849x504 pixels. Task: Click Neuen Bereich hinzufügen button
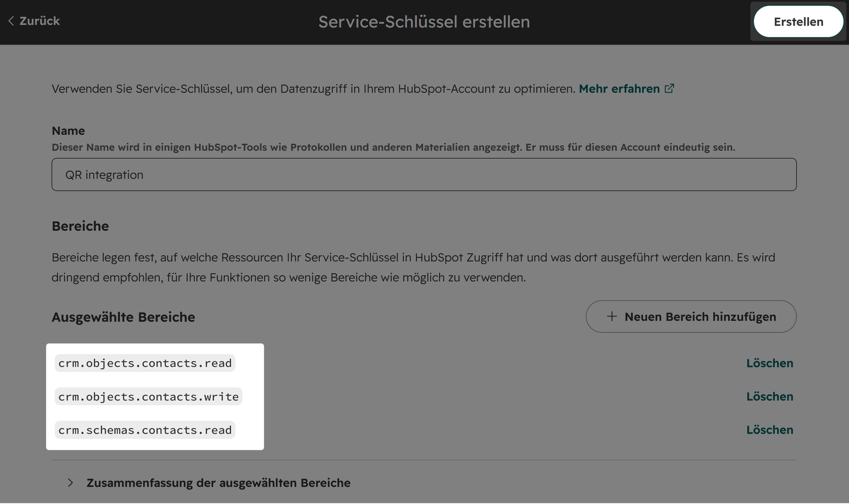coord(691,317)
